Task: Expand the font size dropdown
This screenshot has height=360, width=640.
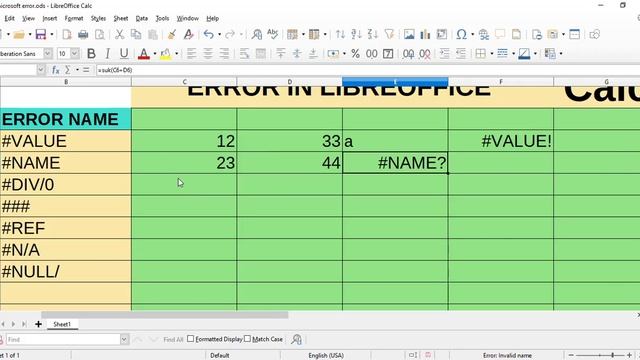Action: [x=75, y=53]
